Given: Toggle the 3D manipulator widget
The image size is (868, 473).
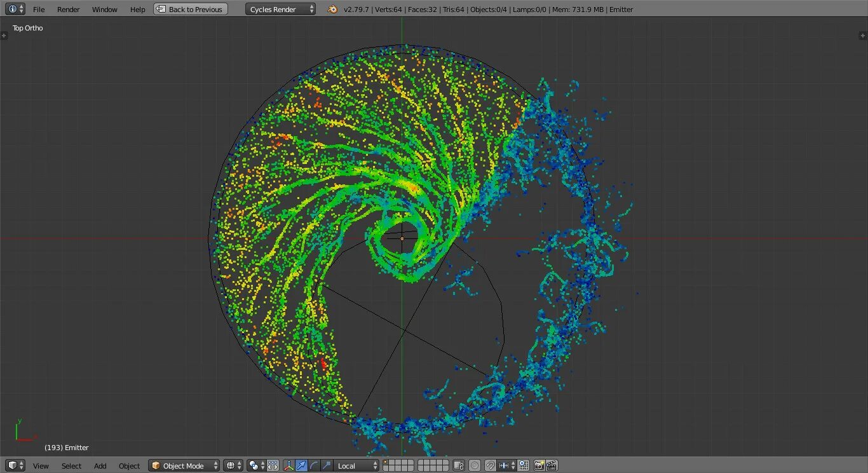Looking at the screenshot, I should (x=289, y=465).
